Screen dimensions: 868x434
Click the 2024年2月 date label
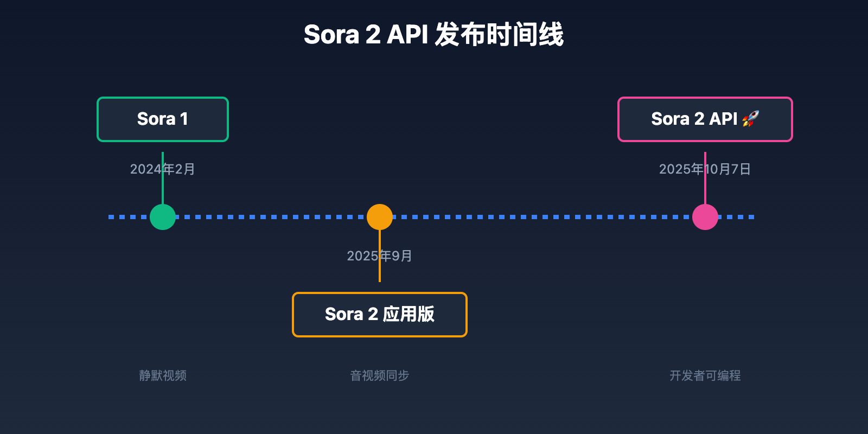pos(163,169)
